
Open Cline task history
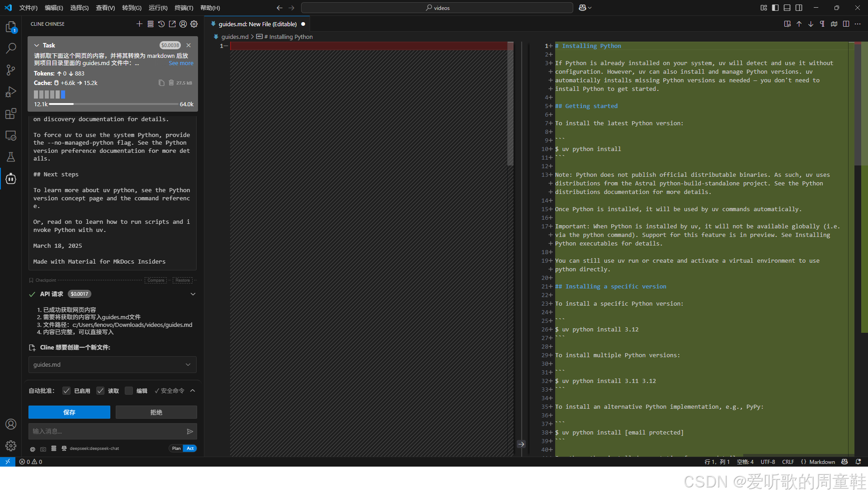coord(161,24)
